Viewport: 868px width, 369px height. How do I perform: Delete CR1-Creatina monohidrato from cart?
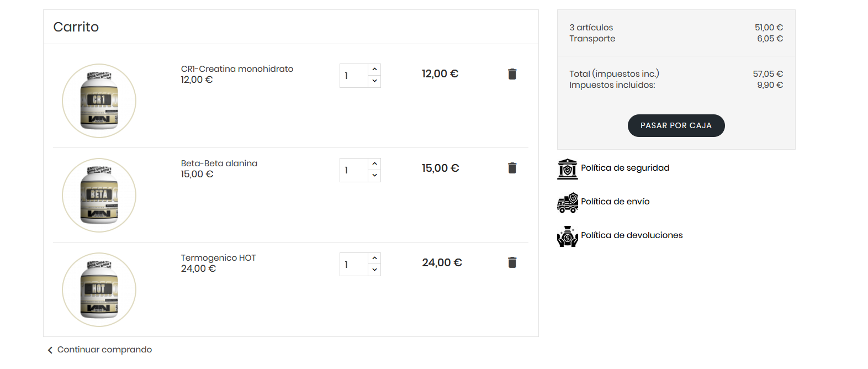point(512,74)
